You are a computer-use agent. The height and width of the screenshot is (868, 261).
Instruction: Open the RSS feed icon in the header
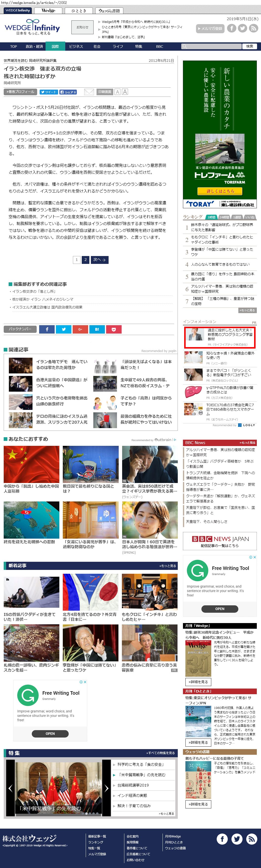point(253,28)
